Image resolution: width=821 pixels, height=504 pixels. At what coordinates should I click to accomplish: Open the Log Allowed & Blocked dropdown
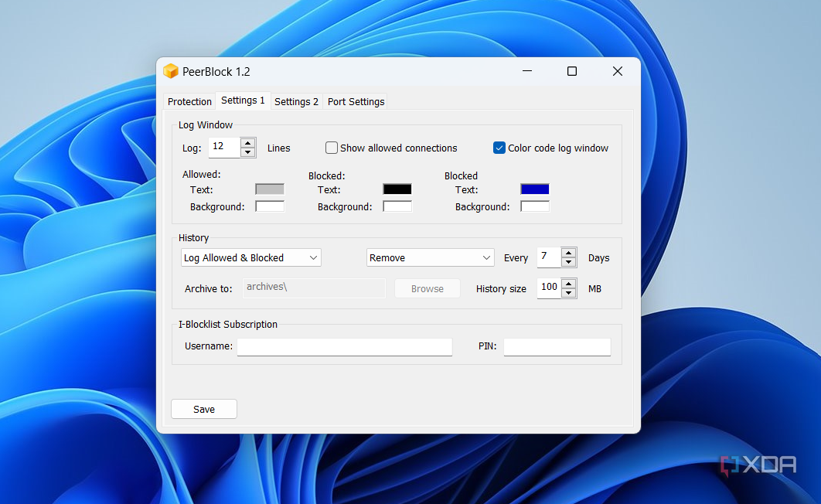click(251, 257)
